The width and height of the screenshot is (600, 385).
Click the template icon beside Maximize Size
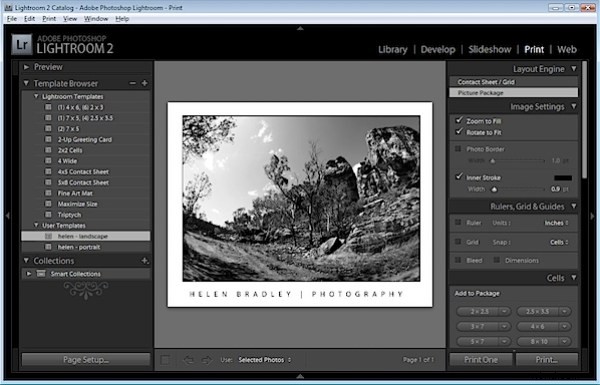[x=48, y=204]
